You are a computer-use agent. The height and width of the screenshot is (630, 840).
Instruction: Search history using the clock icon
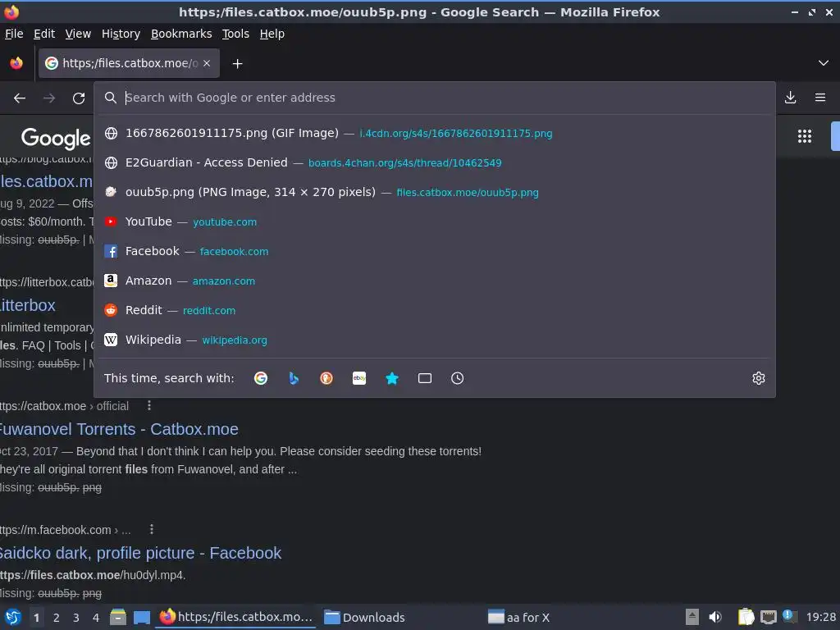pyautogui.click(x=458, y=378)
